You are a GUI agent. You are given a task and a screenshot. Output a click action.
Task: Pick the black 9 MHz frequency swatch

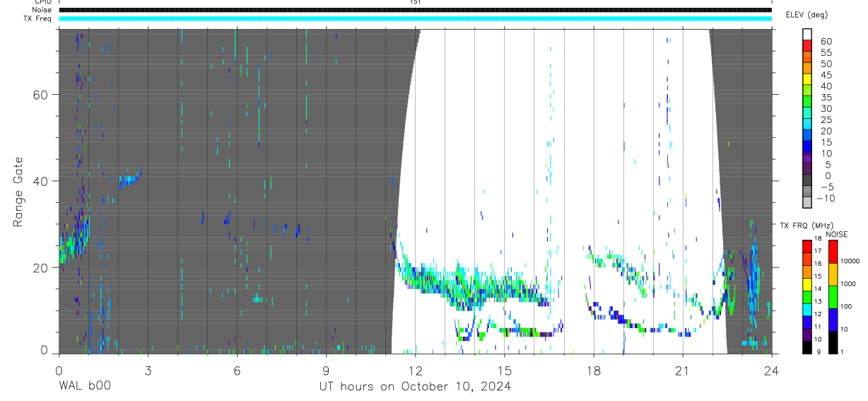(x=807, y=347)
